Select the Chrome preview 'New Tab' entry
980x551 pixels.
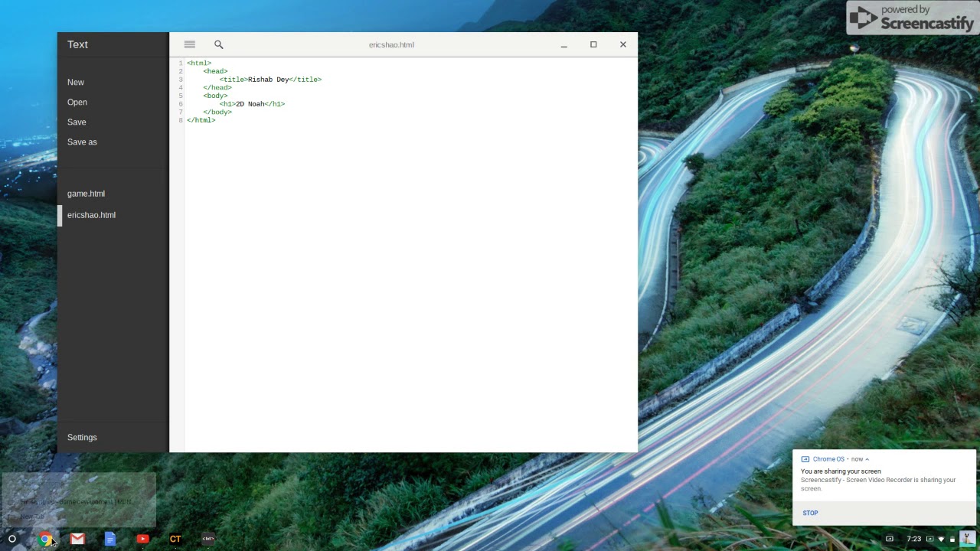tap(33, 517)
